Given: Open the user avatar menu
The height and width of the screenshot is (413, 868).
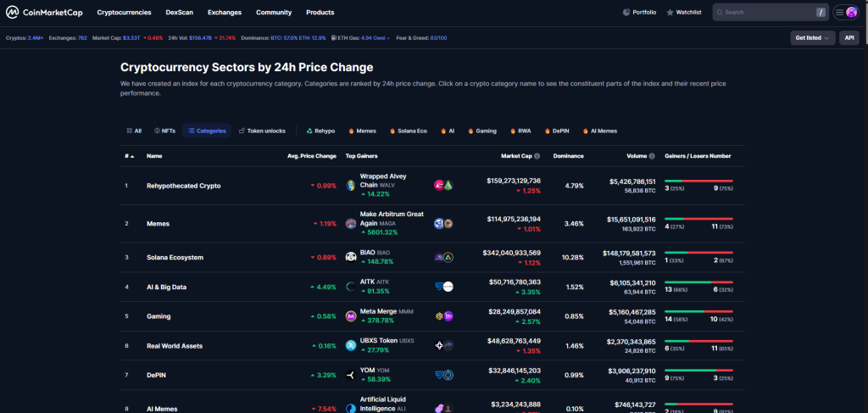Looking at the screenshot, I should click(x=851, y=12).
